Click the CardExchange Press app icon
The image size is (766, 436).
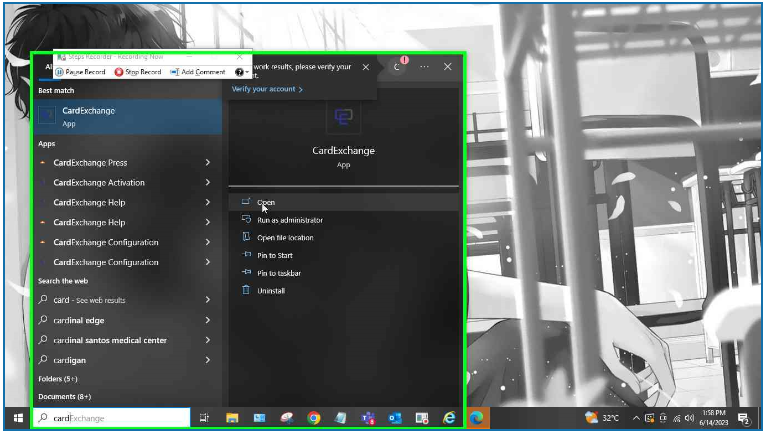[43, 163]
